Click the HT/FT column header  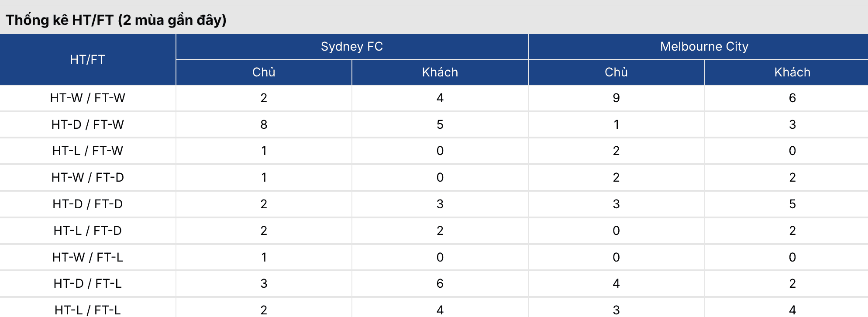[x=88, y=59]
